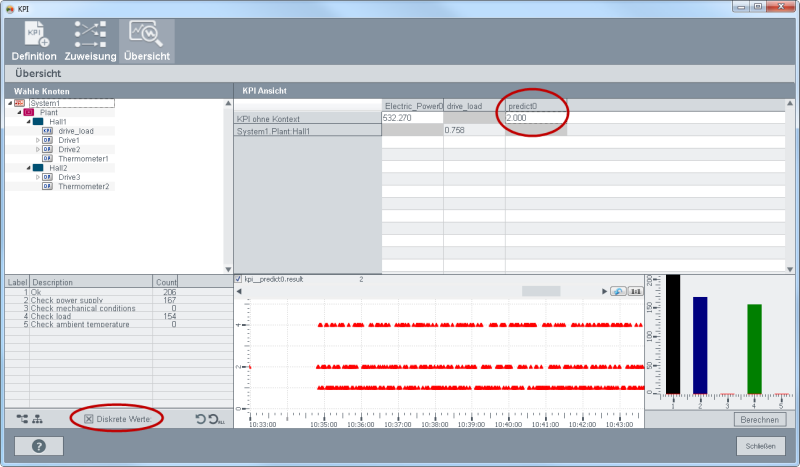Screen dimensions: 800x467
Task: Click the tree view layout icon
Action: (22, 419)
